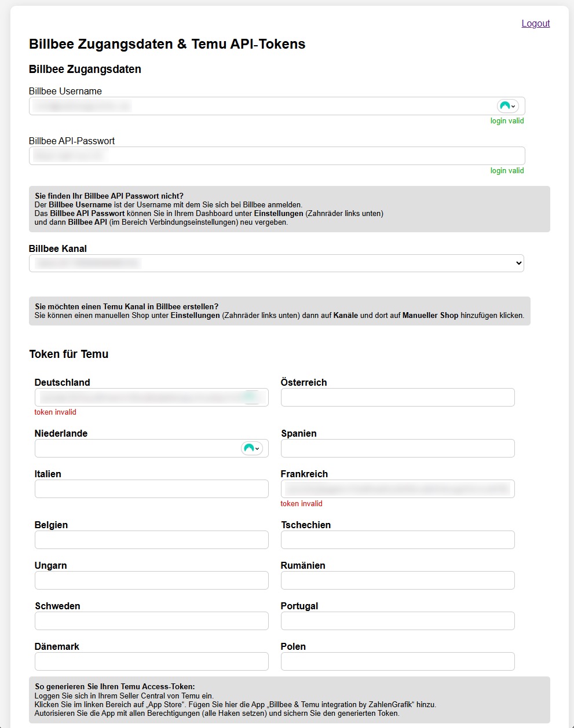Click 'login valid' under API-Passwort

(x=507, y=171)
